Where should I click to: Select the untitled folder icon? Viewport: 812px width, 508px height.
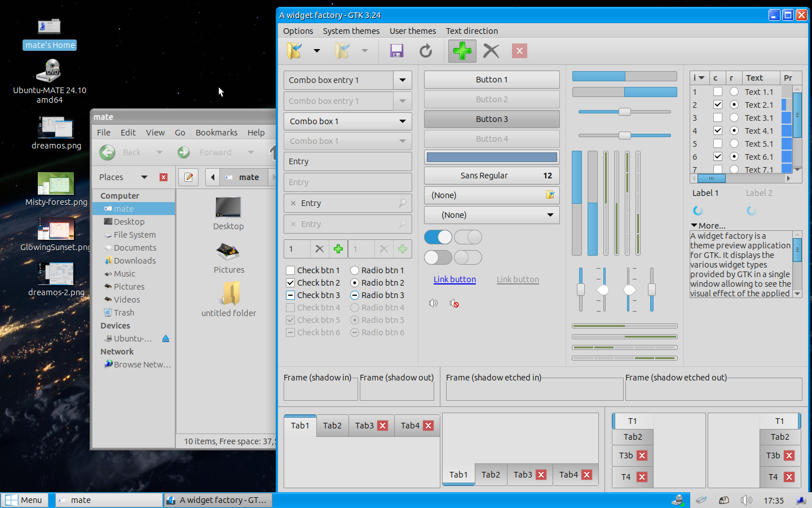(231, 293)
